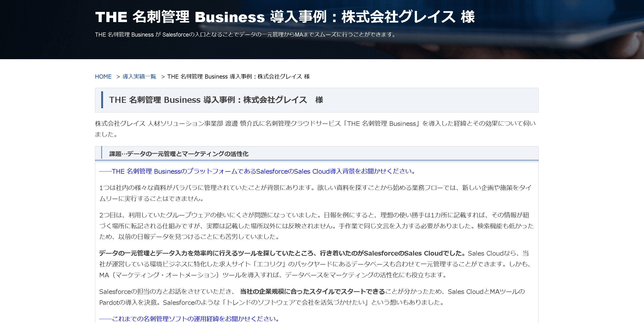Image resolution: width=644 pixels, height=323 pixels.
Task: Click the blue question about Sales Cloud導入背景
Action: pyautogui.click(x=258, y=171)
